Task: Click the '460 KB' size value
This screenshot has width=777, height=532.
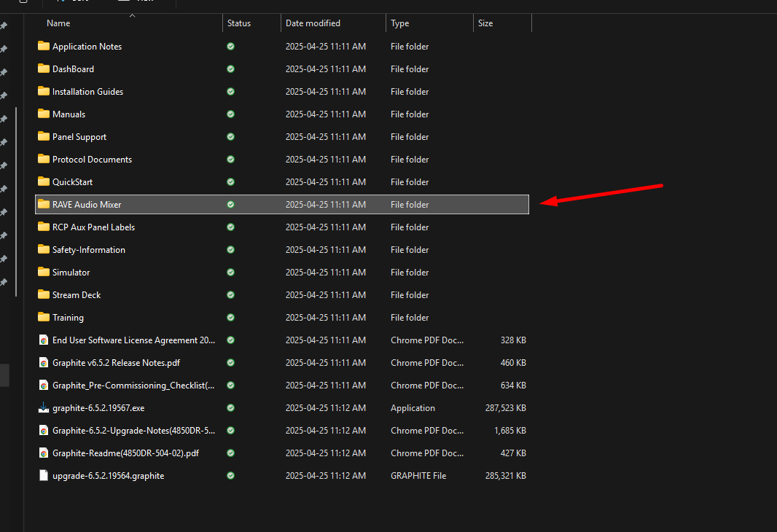Action: point(513,363)
